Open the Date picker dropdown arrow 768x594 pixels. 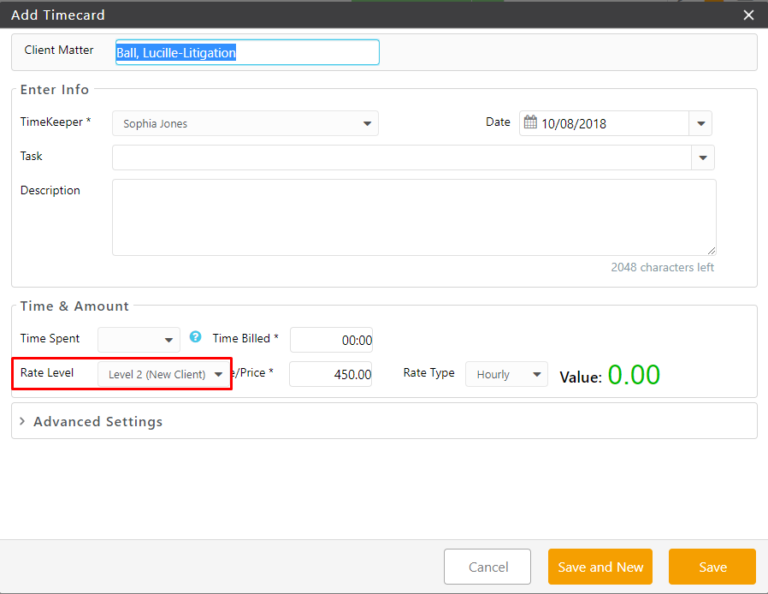click(x=701, y=124)
